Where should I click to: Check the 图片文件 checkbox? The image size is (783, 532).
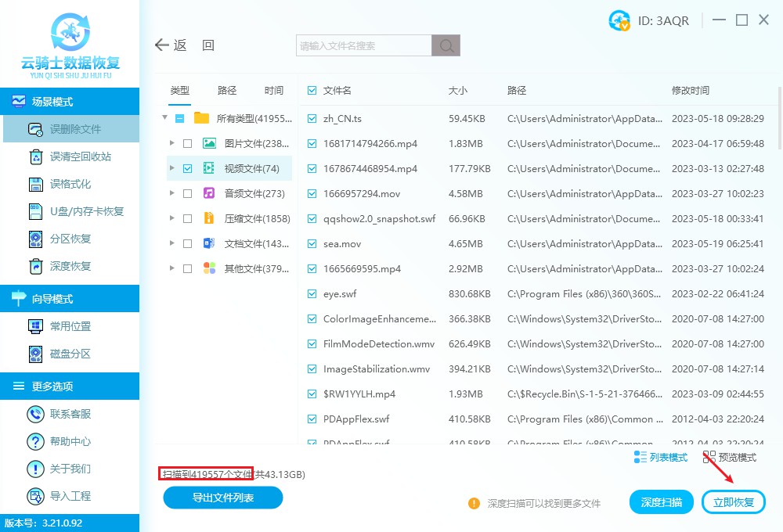[187, 143]
